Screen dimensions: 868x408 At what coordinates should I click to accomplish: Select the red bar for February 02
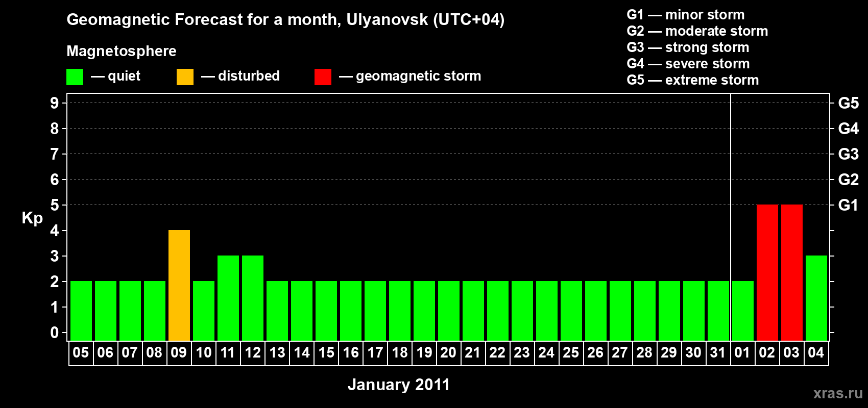tap(767, 272)
